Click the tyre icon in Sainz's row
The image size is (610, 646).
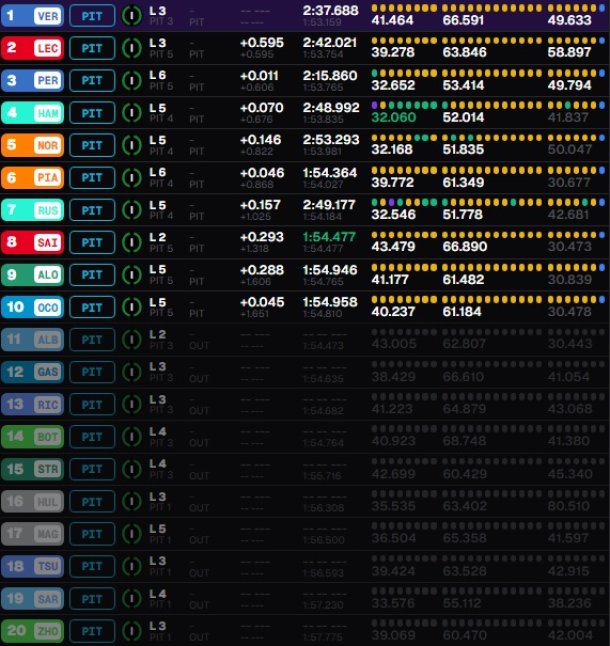pos(131,242)
